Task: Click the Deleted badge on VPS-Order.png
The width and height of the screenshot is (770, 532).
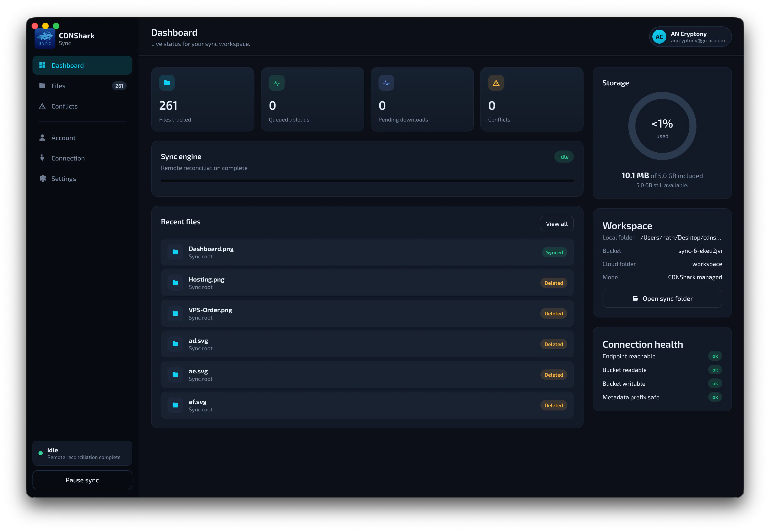Action: [554, 314]
